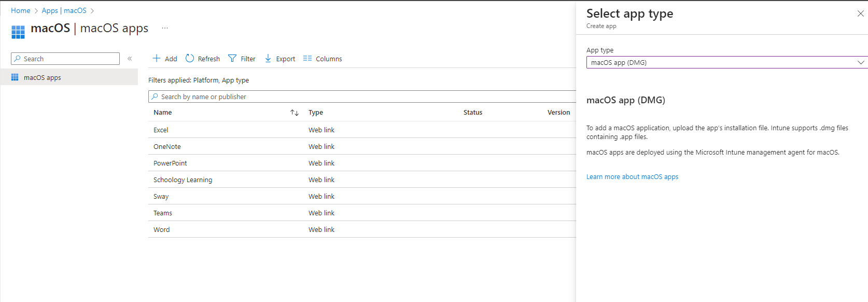Open Learn more about macOS apps link
This screenshot has height=302, width=868.
[632, 177]
